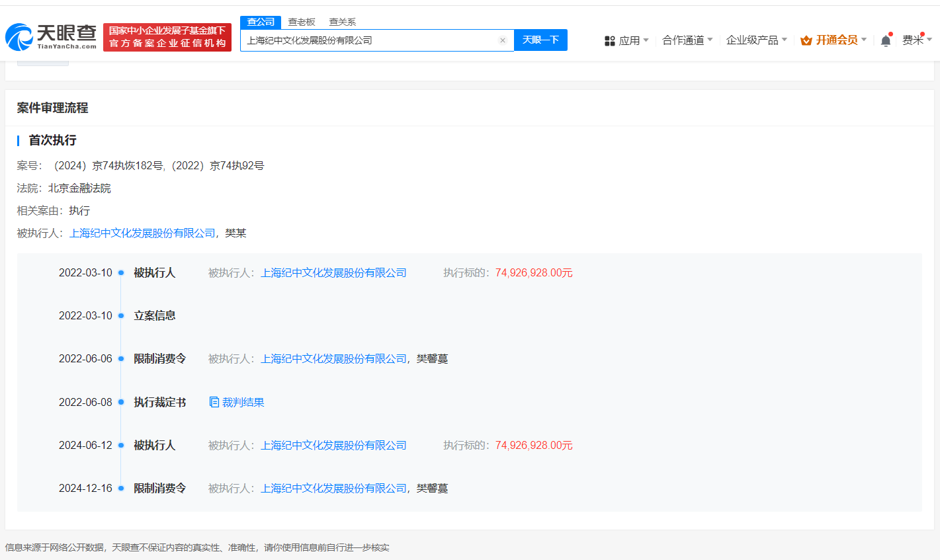Open company link in 2022-06-06 限制消费令 row
This screenshot has height=560, width=940.
(x=333, y=359)
